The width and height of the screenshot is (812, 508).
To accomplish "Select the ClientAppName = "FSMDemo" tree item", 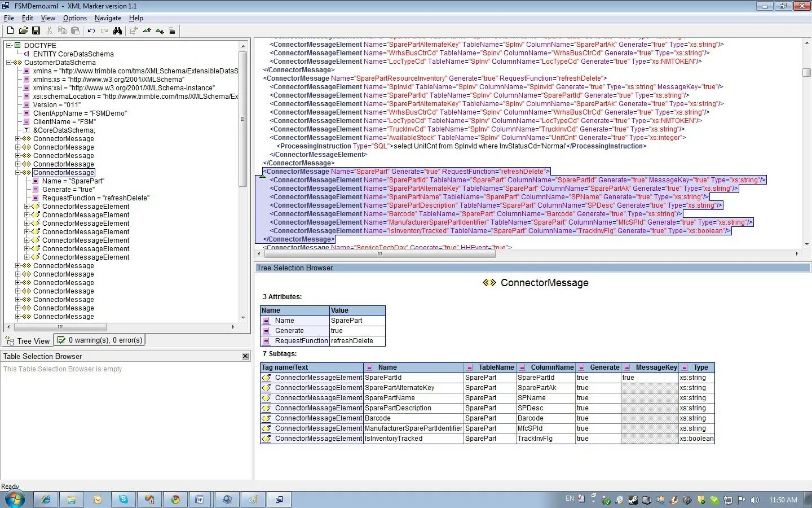I will [80, 113].
